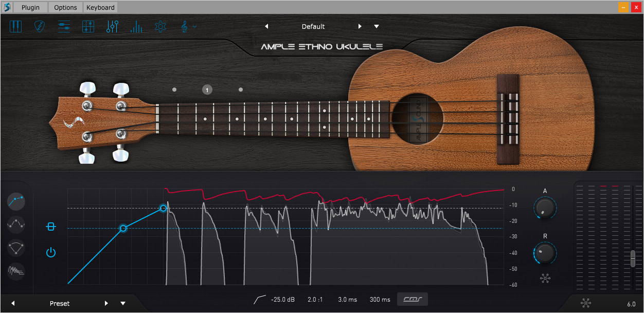Close the plugin window

click(636, 7)
